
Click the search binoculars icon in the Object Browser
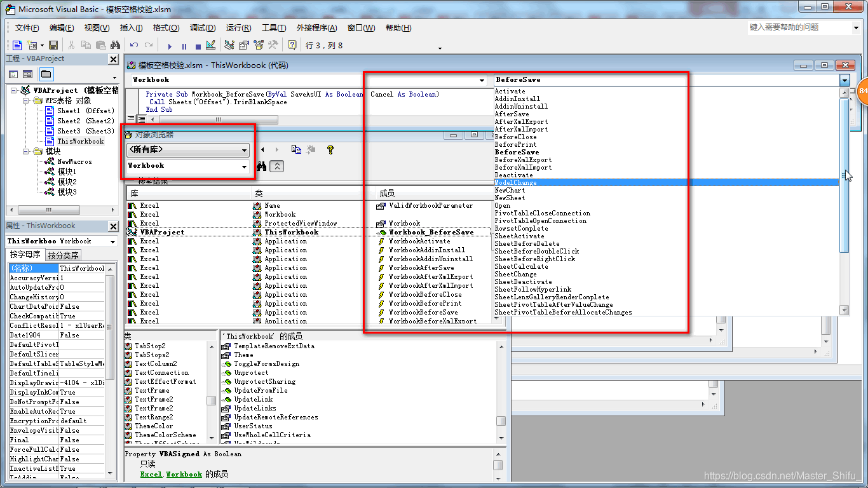coord(262,166)
